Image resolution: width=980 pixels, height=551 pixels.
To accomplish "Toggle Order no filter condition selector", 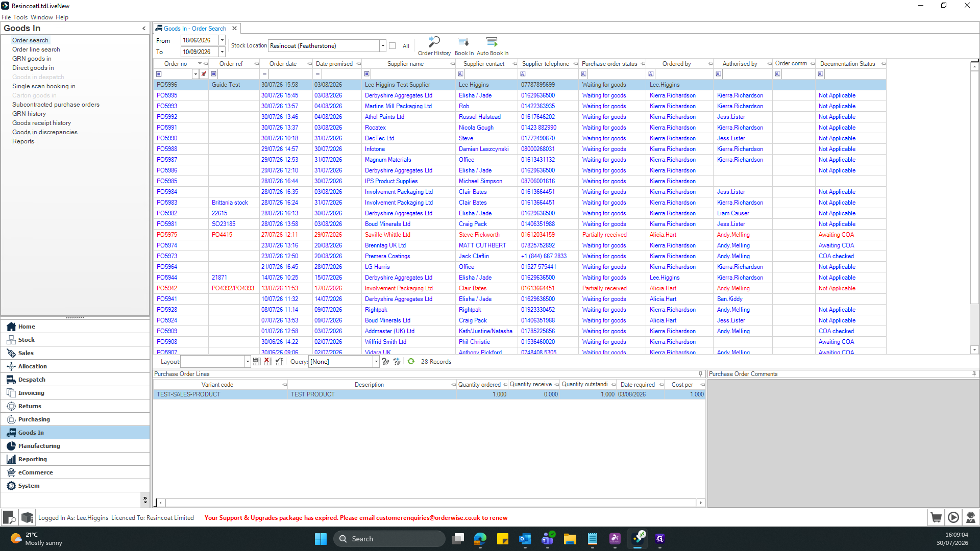I will pyautogui.click(x=159, y=74).
